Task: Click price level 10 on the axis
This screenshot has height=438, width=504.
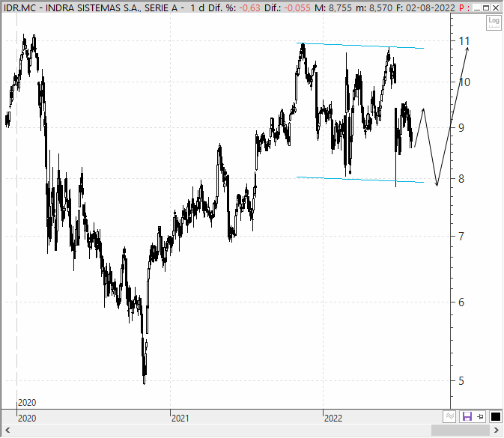Action: tap(464, 82)
